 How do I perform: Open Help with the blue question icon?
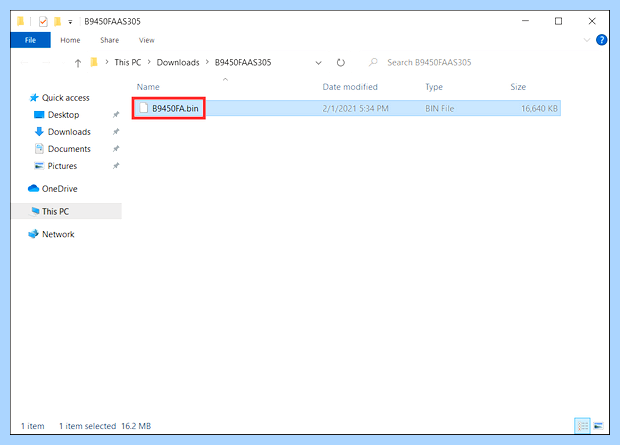[601, 40]
